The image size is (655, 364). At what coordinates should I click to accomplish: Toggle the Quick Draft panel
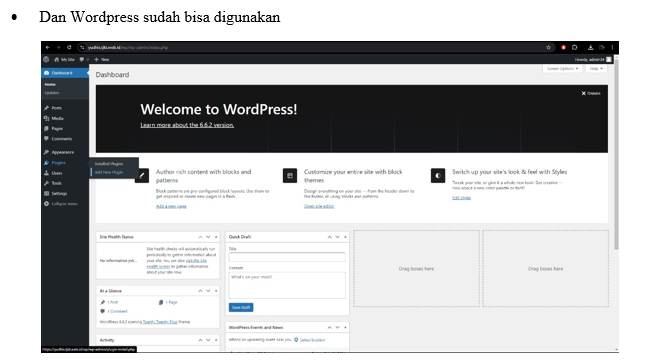345,237
